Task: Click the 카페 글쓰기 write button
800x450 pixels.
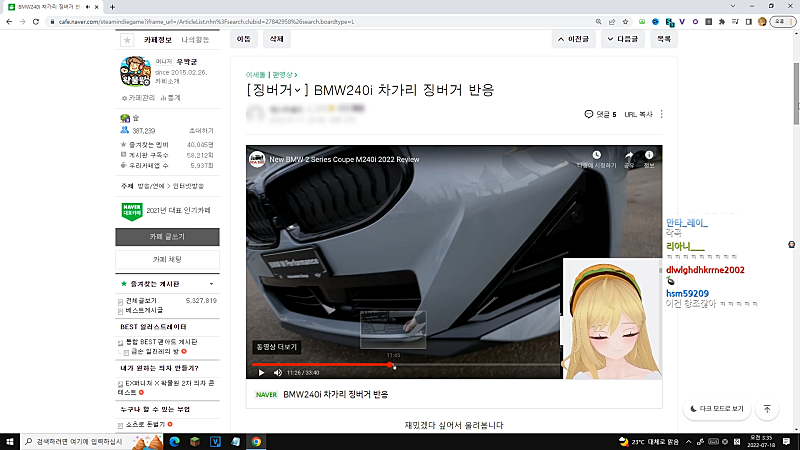Action: [166, 237]
